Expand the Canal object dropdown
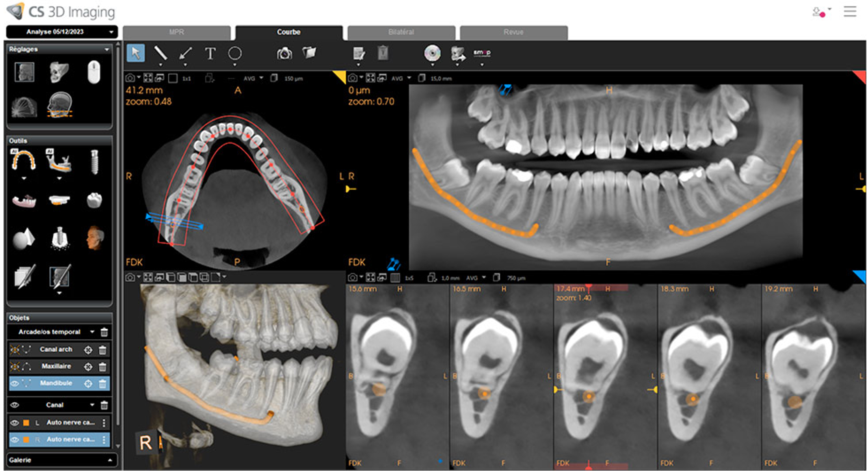The width and height of the screenshot is (868, 471). coord(92,405)
